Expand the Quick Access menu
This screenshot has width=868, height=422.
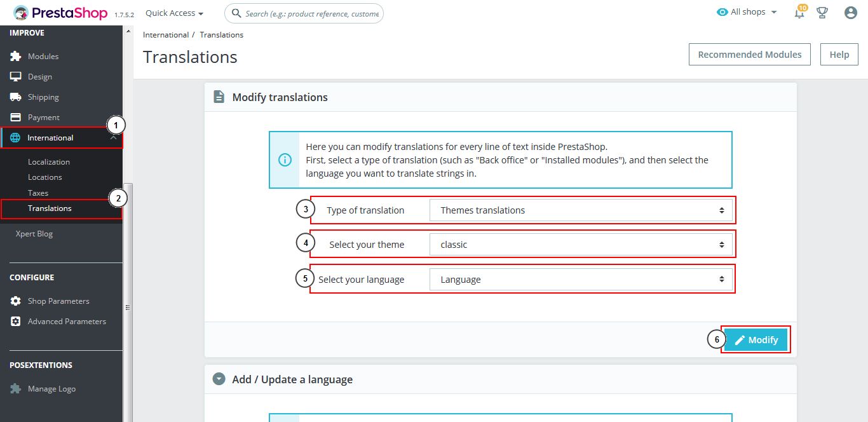pos(174,13)
